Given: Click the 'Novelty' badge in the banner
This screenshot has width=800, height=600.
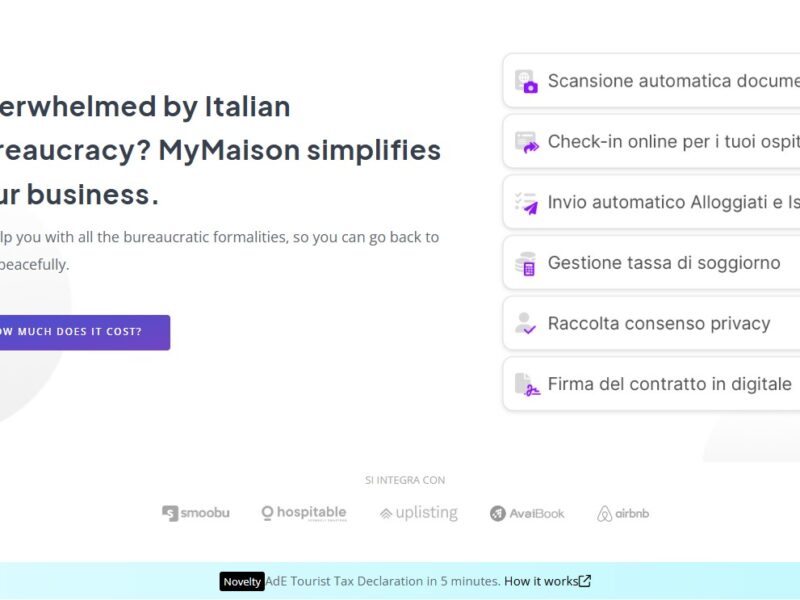Looking at the screenshot, I should (x=242, y=582).
